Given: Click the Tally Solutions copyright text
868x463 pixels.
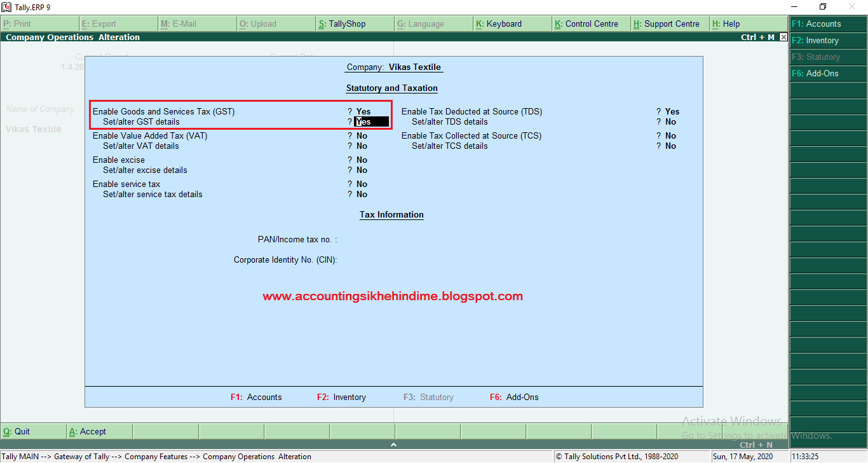Looking at the screenshot, I should 617,457.
